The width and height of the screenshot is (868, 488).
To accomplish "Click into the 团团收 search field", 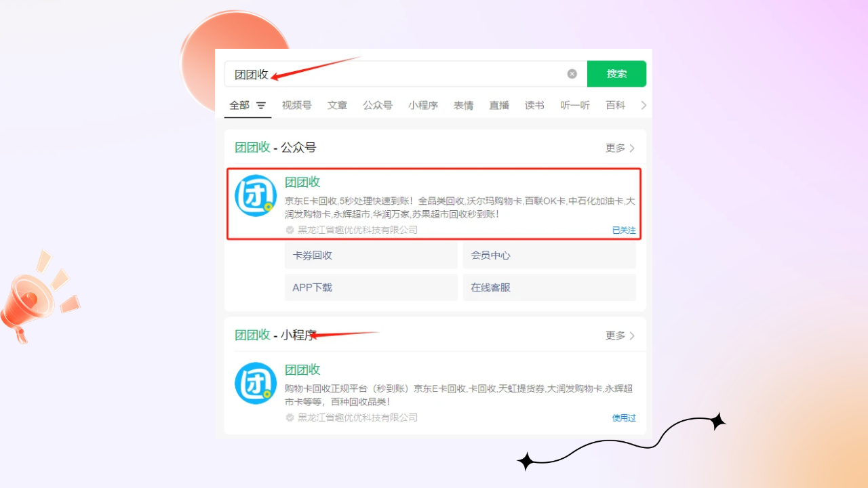I will tap(406, 74).
